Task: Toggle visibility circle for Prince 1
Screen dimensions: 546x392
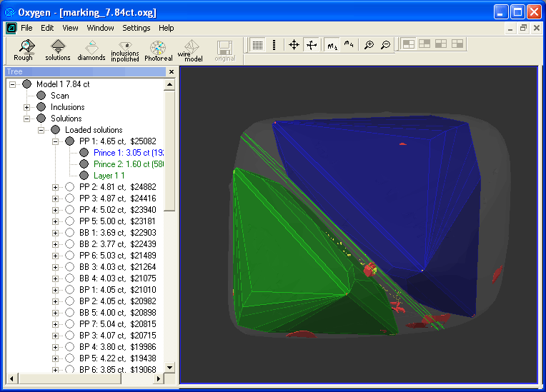Action: click(84, 153)
